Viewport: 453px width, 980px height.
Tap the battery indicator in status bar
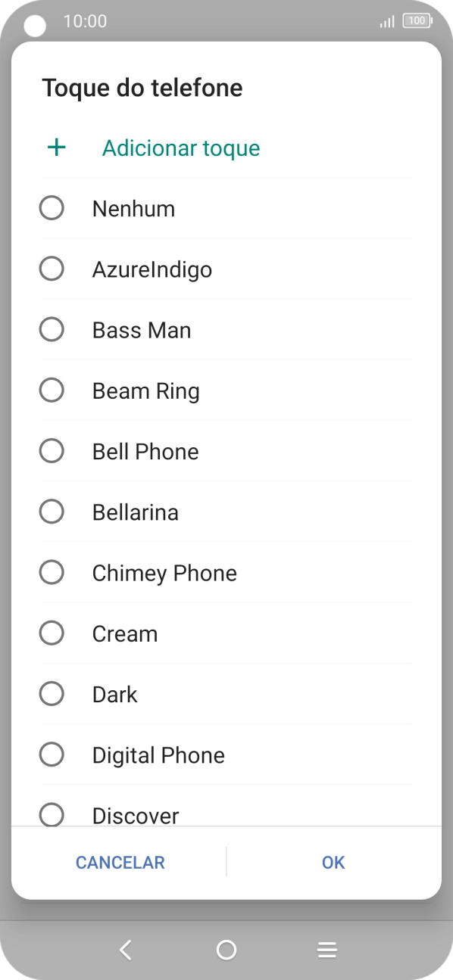click(x=417, y=21)
